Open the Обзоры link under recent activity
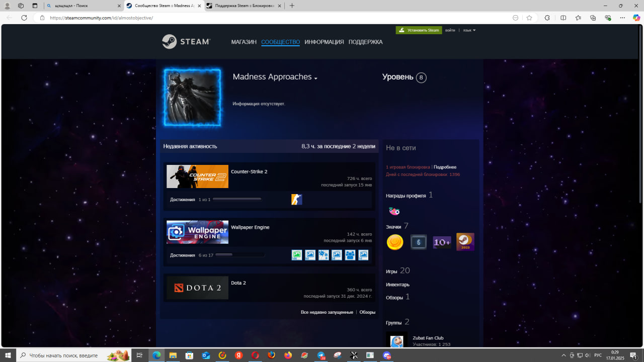 (x=367, y=312)
